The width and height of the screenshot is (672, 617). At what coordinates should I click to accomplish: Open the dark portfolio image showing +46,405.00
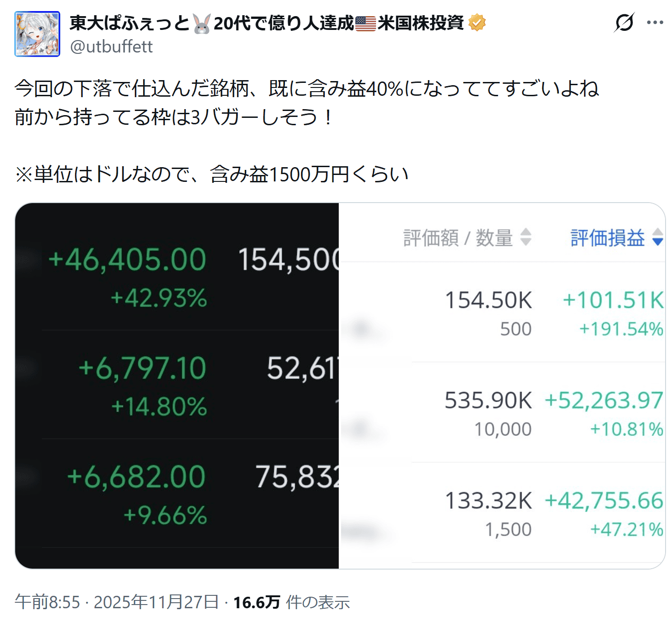pyautogui.click(x=177, y=386)
